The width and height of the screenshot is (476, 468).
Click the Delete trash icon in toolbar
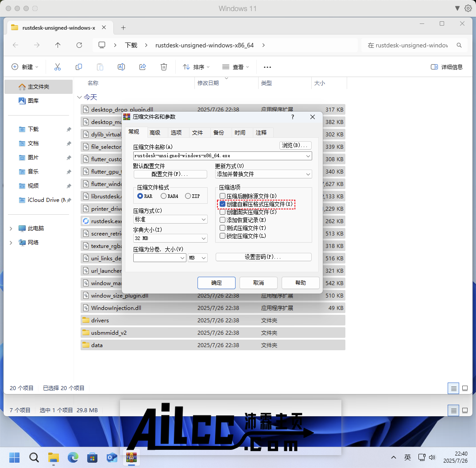pyautogui.click(x=164, y=67)
